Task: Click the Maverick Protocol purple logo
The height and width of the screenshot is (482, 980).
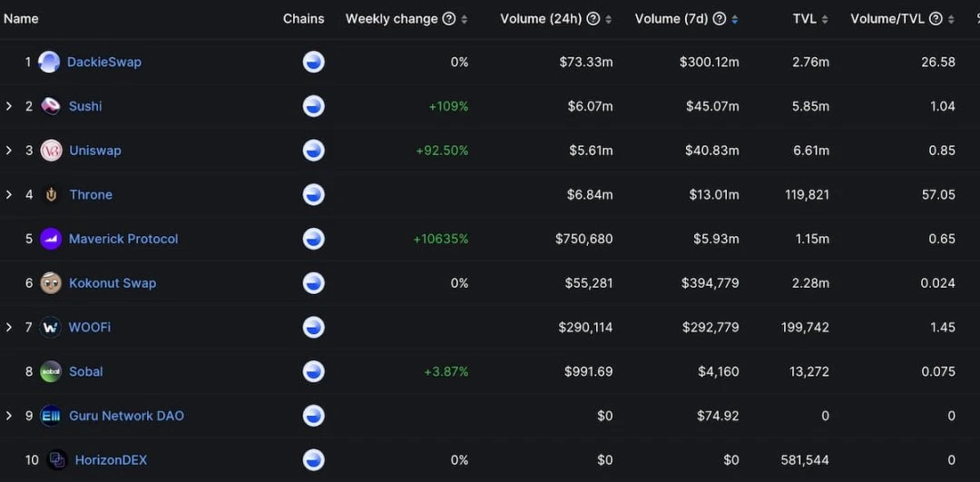Action: tap(51, 239)
